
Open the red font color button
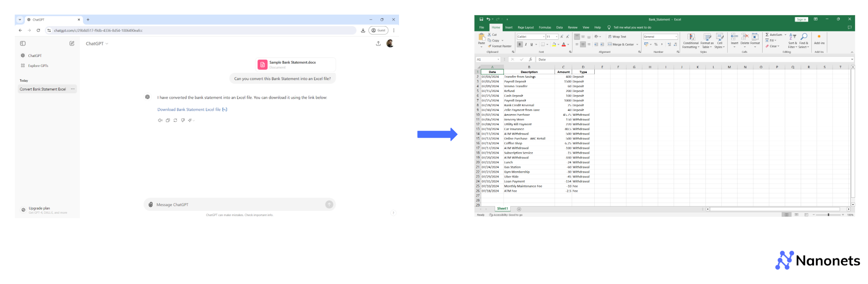click(x=564, y=44)
